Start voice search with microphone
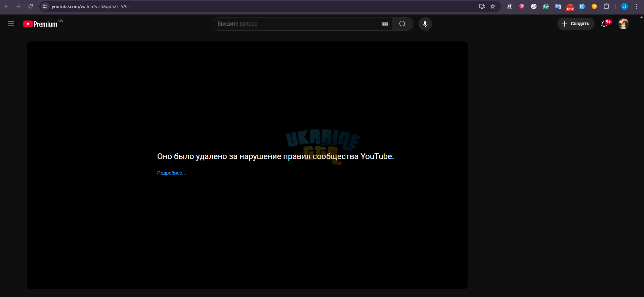This screenshot has height=297, width=644. [425, 24]
